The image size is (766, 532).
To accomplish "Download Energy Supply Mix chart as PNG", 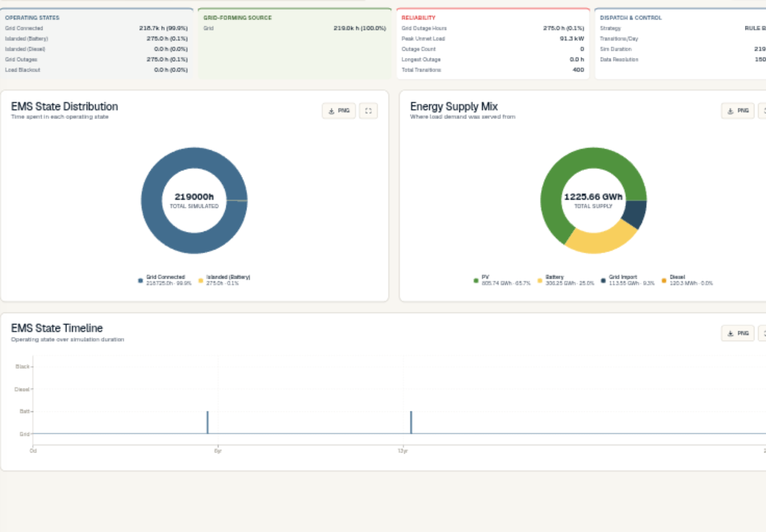I will pos(738,111).
